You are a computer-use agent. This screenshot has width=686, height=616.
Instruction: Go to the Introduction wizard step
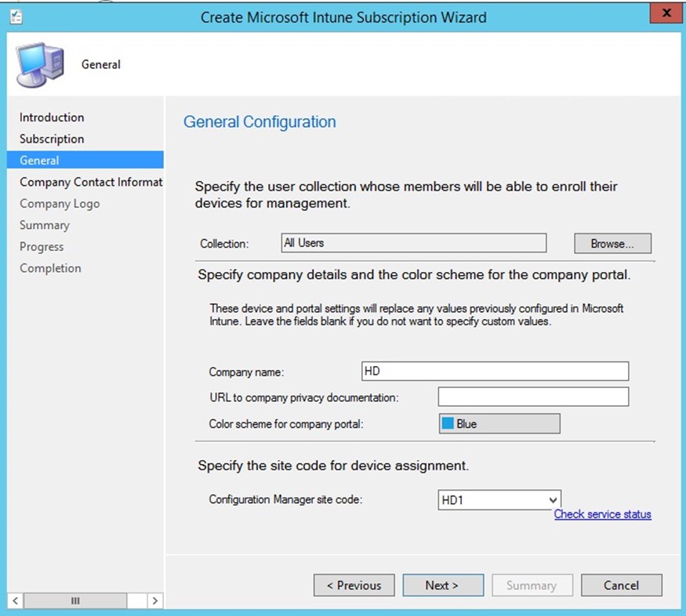(x=52, y=118)
